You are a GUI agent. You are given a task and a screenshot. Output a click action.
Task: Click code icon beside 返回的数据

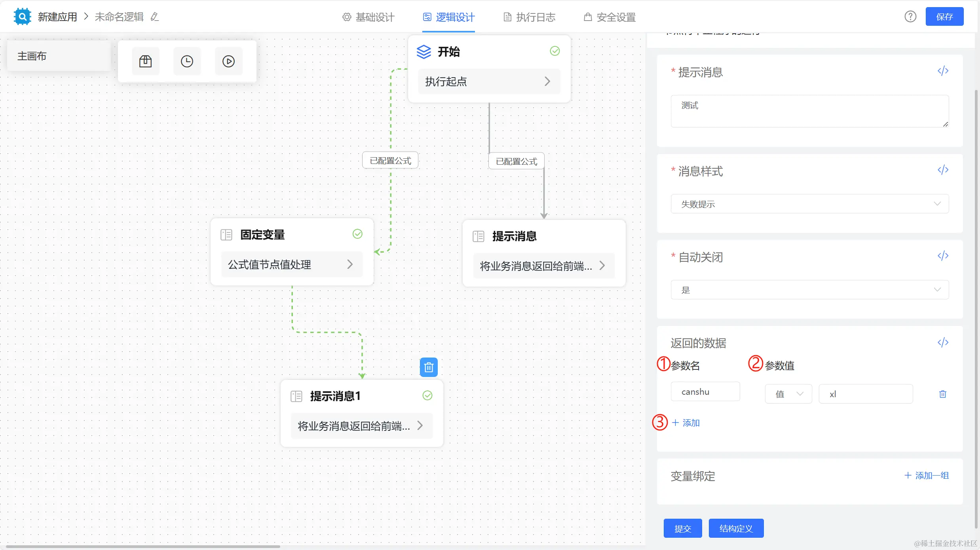click(943, 343)
